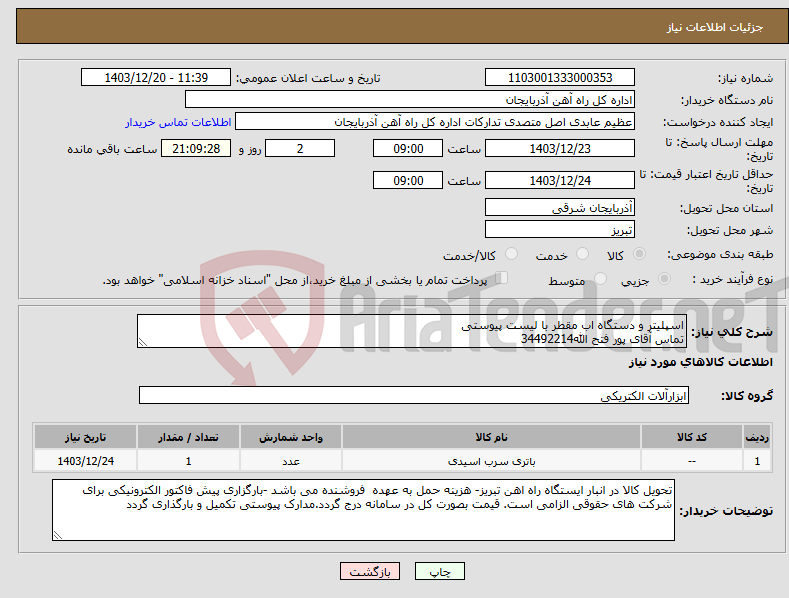Select the متوسط purchase type radio
Screen dimensions: 789x598
(600, 278)
